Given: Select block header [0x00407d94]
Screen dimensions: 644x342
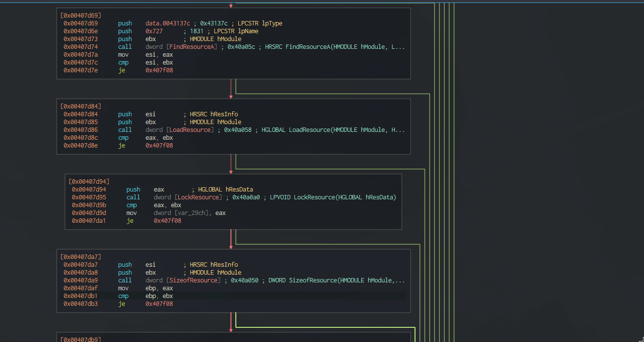Looking at the screenshot, I should coord(89,182).
